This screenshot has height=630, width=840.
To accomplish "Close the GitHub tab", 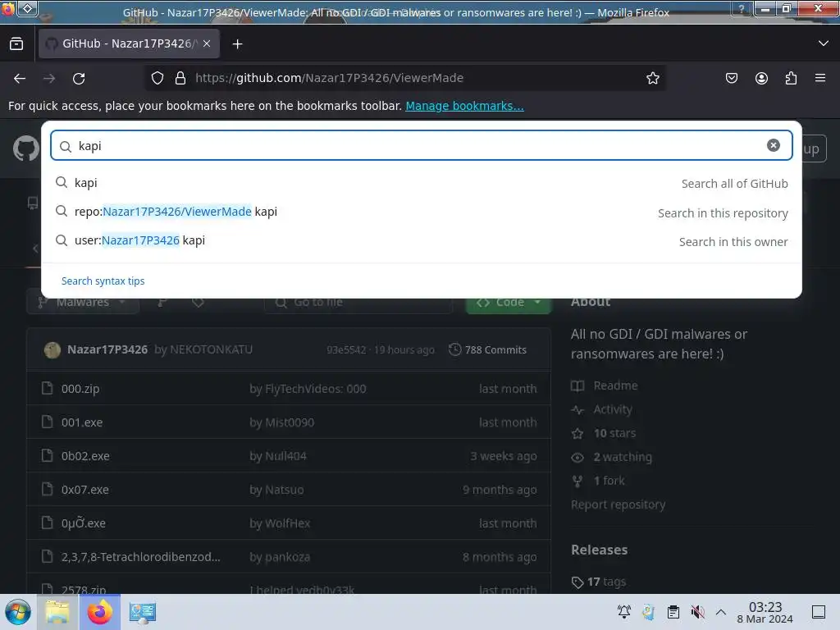I will [x=207, y=44].
